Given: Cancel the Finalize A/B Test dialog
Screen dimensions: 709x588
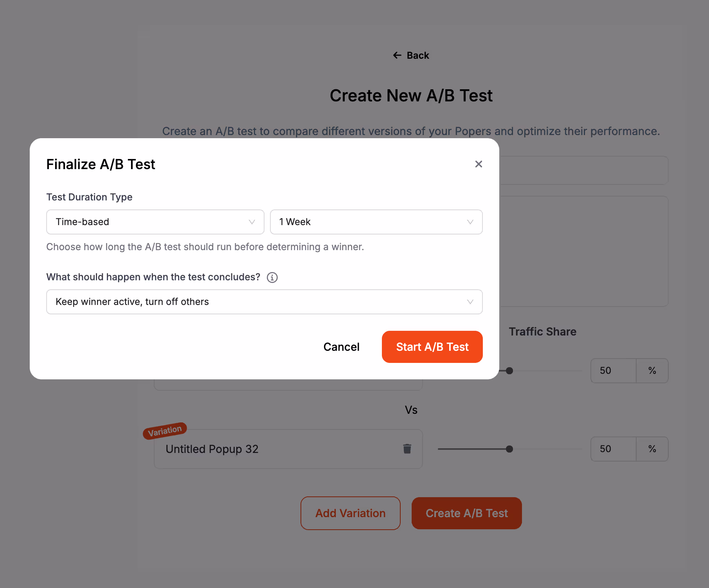Looking at the screenshot, I should (x=341, y=346).
